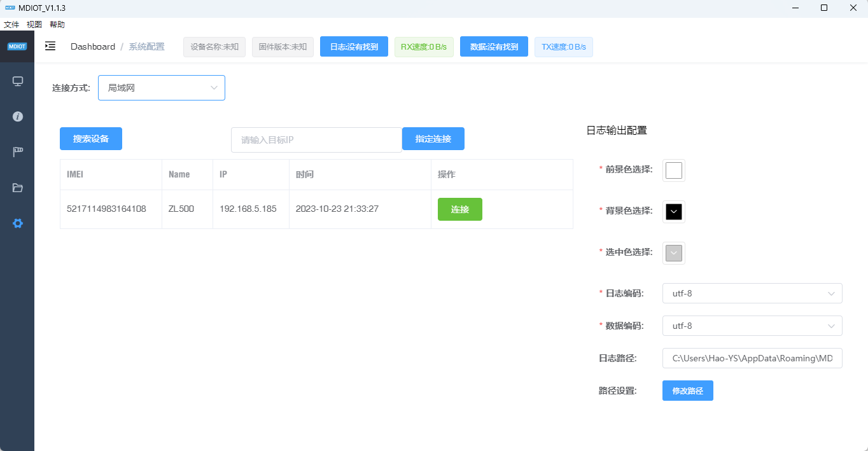This screenshot has width=868, height=451.
Task: Click the 请输入目标IP input field
Action: coord(316,139)
